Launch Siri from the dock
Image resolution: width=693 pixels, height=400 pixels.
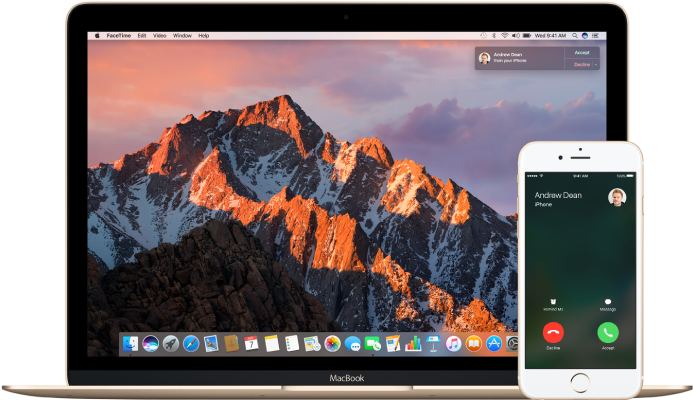click(150, 343)
